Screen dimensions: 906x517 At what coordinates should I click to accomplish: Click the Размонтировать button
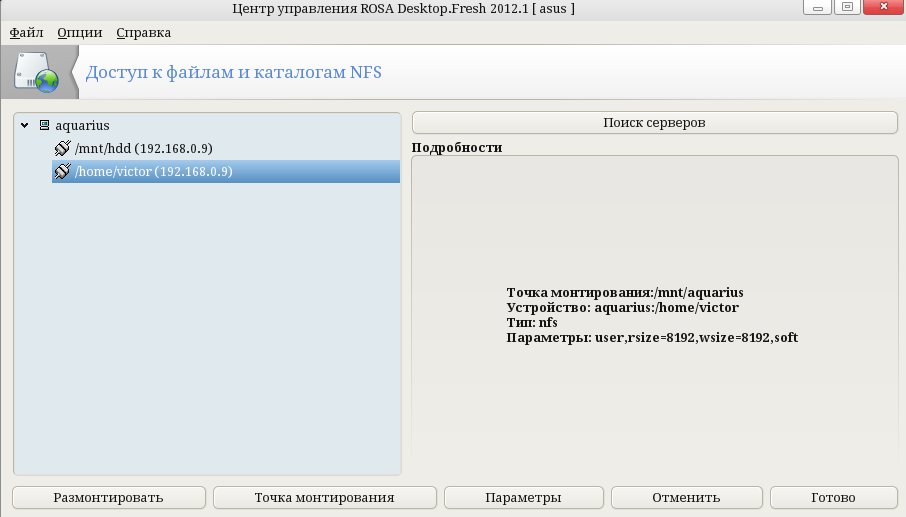click(x=109, y=497)
